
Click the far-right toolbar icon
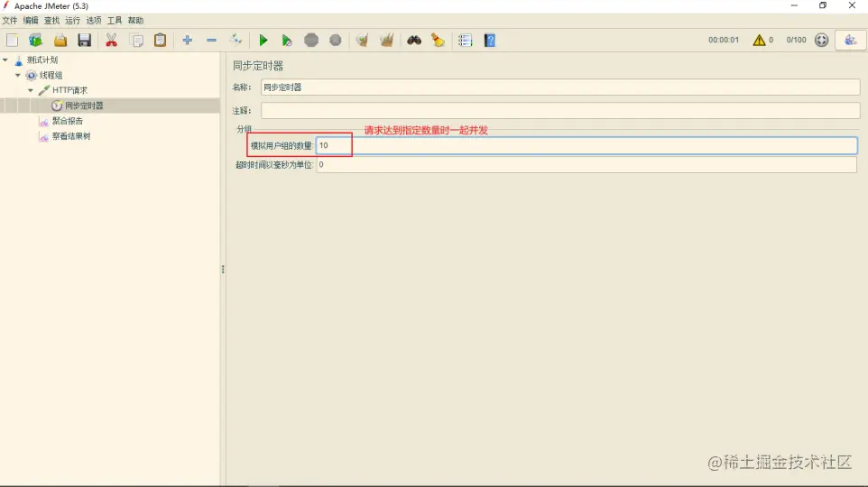tap(850, 40)
